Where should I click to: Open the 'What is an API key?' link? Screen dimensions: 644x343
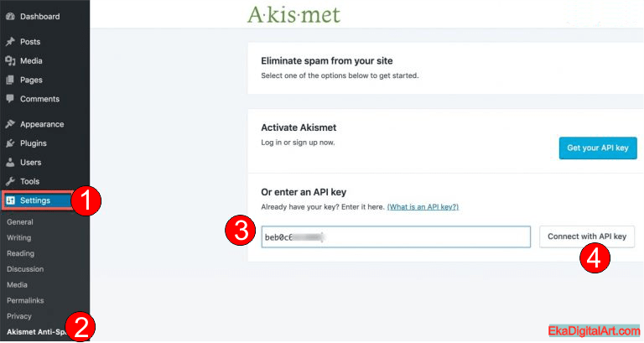pos(423,207)
